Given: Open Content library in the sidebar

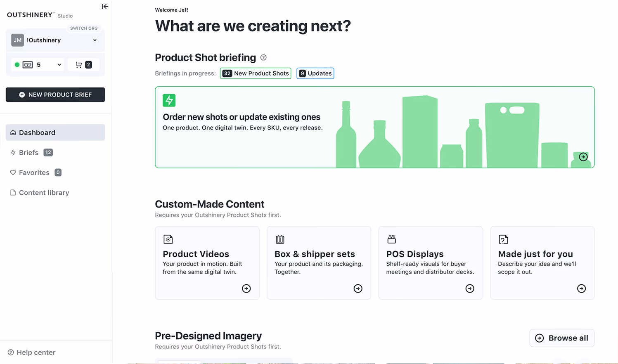Looking at the screenshot, I should 40,193.
